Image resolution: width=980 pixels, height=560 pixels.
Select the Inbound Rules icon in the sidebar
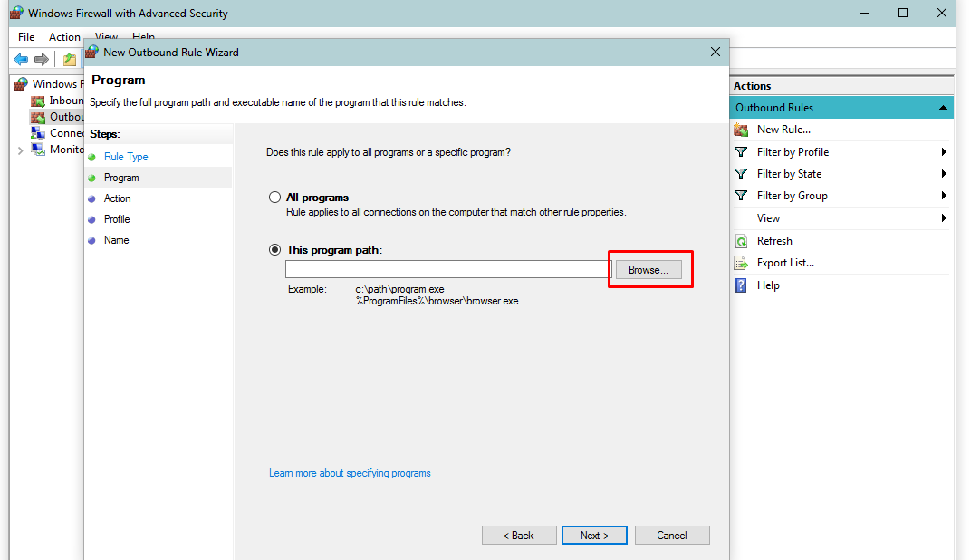pos(36,100)
